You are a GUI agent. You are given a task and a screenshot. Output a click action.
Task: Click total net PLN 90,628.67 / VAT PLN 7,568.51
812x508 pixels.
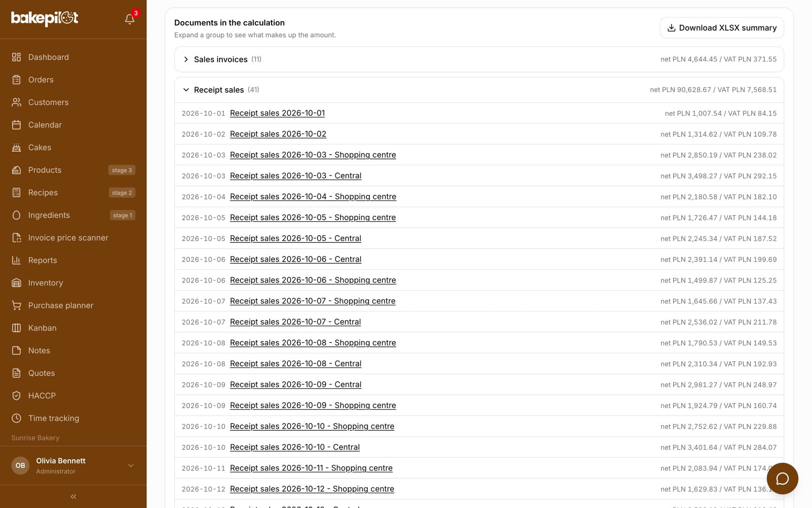[x=713, y=90]
